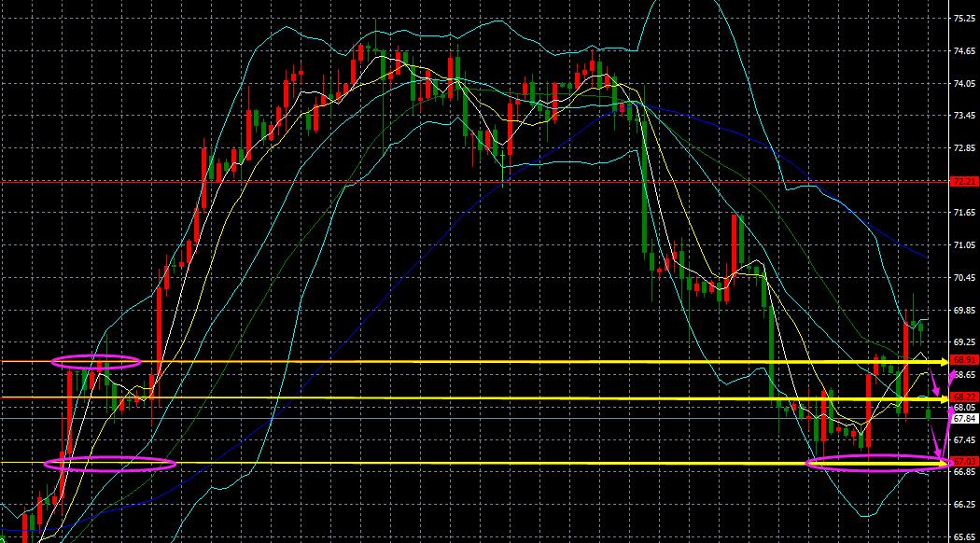
Task: Click the 65.65 price axis label
Action: pyautogui.click(x=964, y=537)
